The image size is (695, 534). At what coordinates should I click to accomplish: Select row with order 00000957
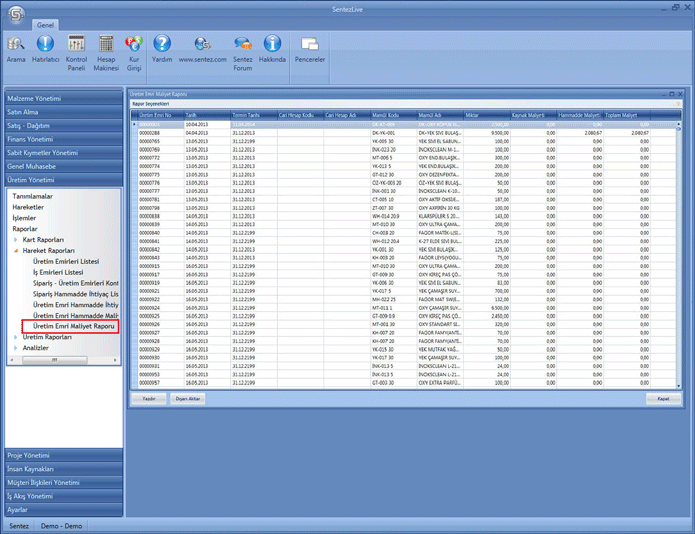404,383
